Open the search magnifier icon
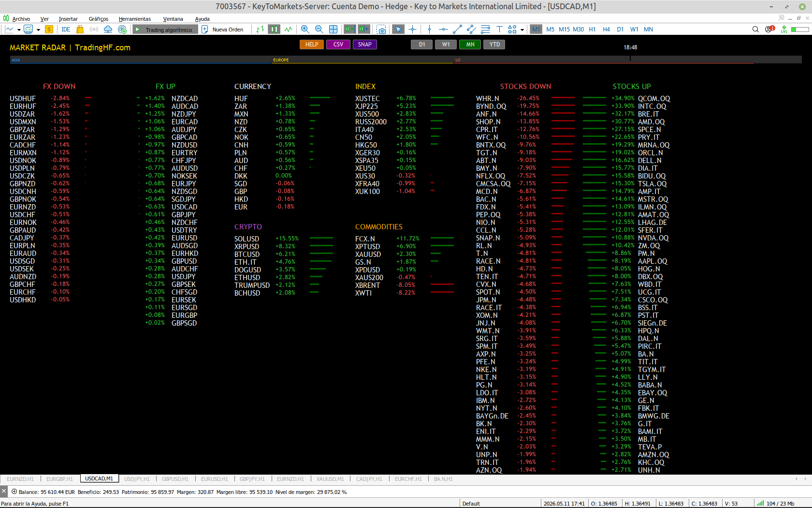The width and height of the screenshot is (812, 508). 755,30
